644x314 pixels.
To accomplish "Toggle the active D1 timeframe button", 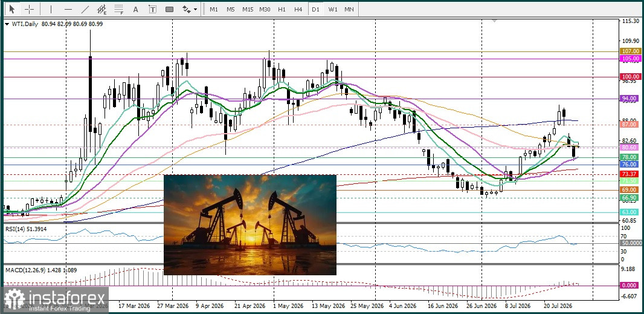I will [315, 9].
